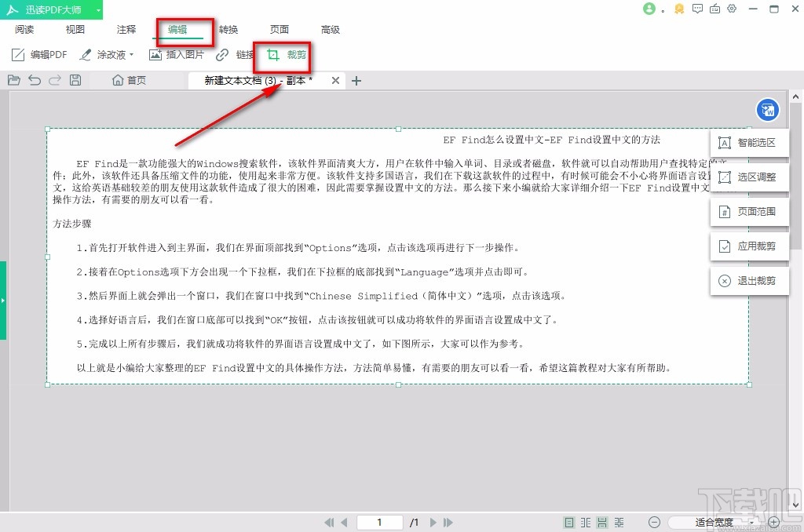
Task: Open the user account avatar icon
Action: coord(649,9)
